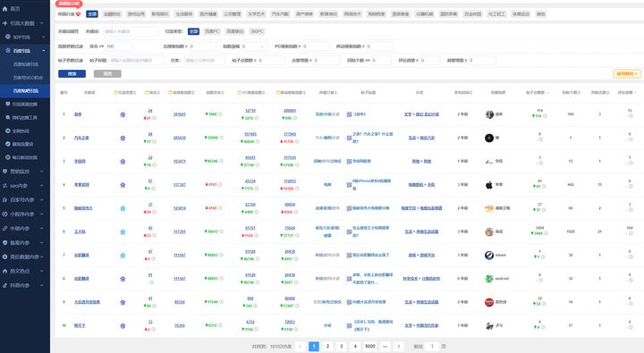Viewport: 644px width, 353px height.
Task: Click the gray reset button
Action: pyautogui.click(x=107, y=74)
